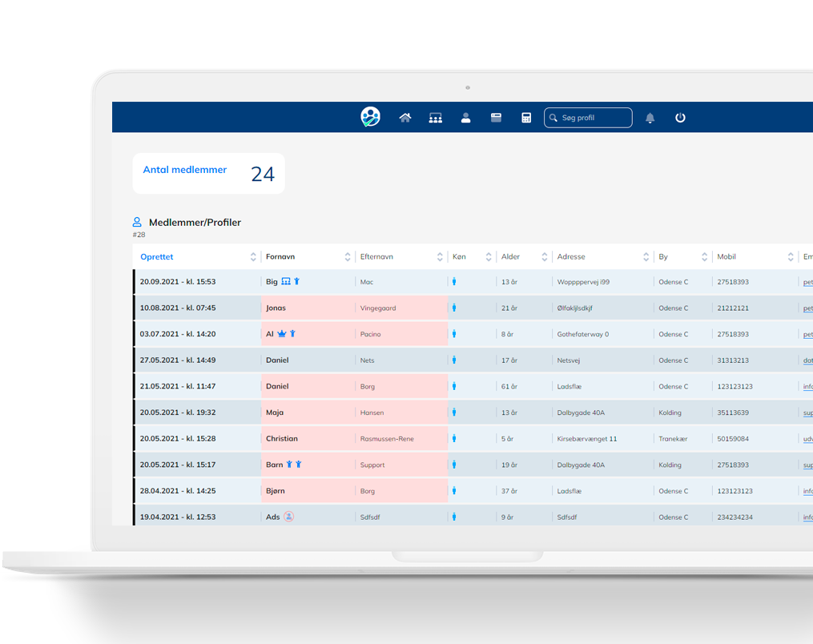
Task: Select the Fornavn column header
Action: pos(280,257)
